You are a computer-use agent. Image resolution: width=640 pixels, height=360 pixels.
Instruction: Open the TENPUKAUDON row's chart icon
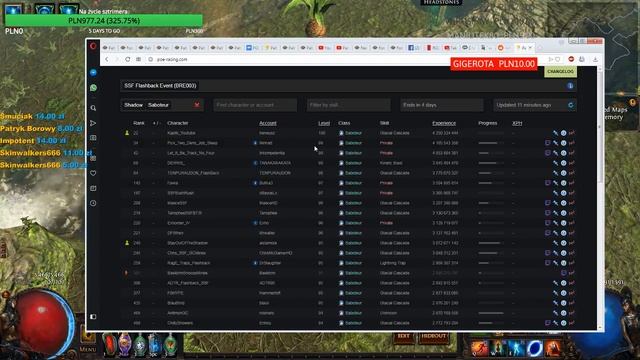(x=571, y=173)
